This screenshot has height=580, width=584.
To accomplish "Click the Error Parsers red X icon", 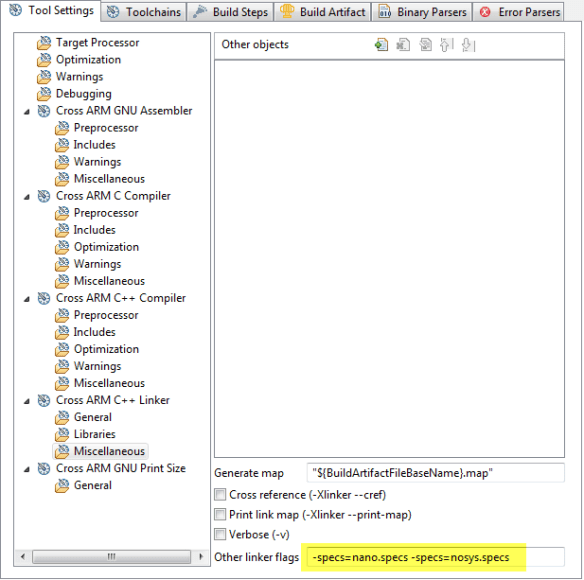I will coord(485,12).
